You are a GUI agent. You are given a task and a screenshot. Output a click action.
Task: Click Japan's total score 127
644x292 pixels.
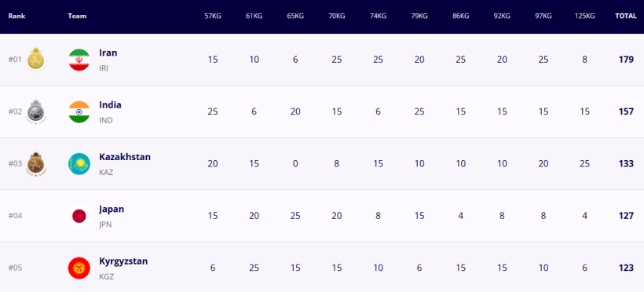click(x=626, y=216)
